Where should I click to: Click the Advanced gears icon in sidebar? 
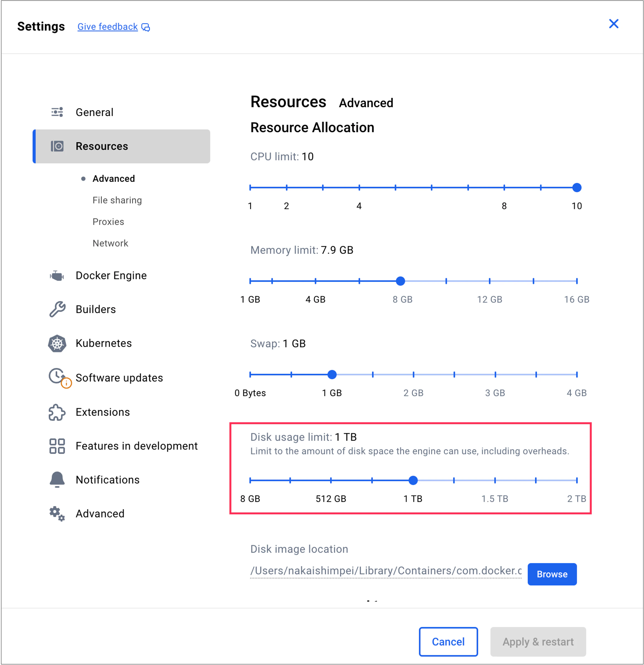click(57, 513)
